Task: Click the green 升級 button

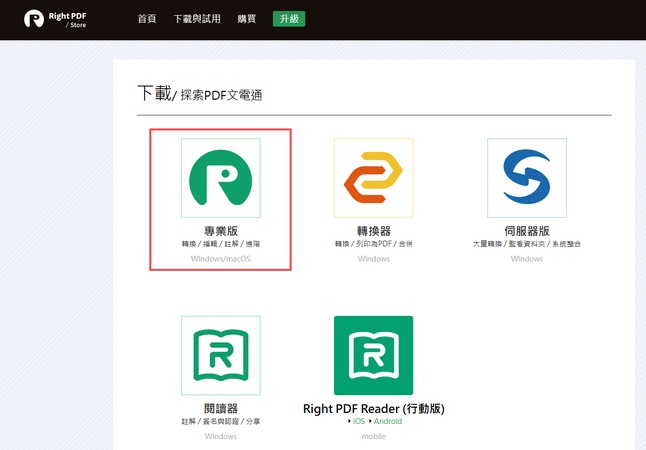Action: (x=289, y=19)
